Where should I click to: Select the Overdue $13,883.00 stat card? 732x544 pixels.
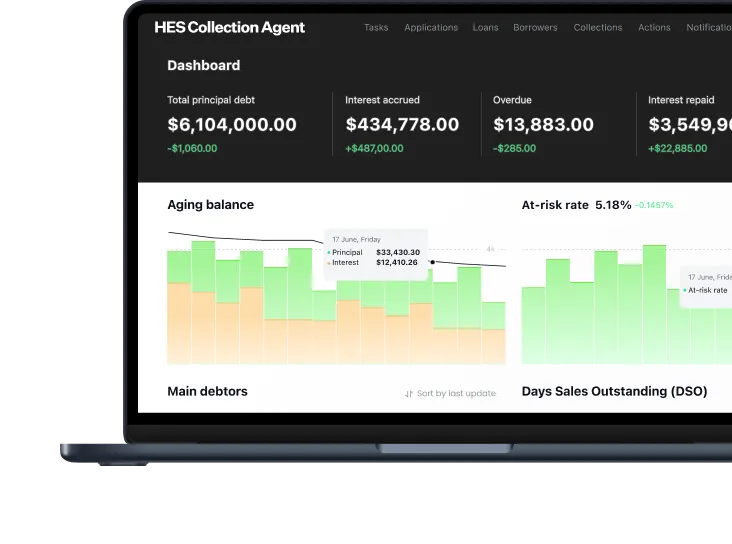543,124
